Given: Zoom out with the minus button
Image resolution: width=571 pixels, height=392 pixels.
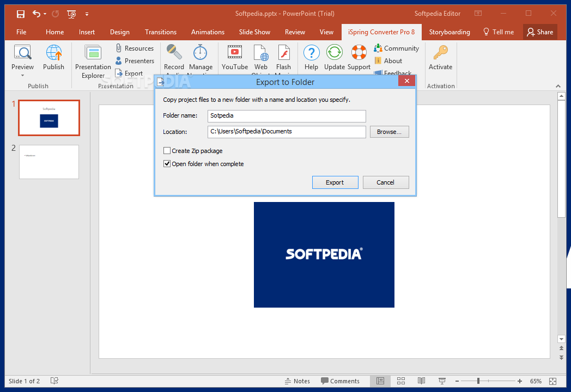Looking at the screenshot, I should click(457, 381).
